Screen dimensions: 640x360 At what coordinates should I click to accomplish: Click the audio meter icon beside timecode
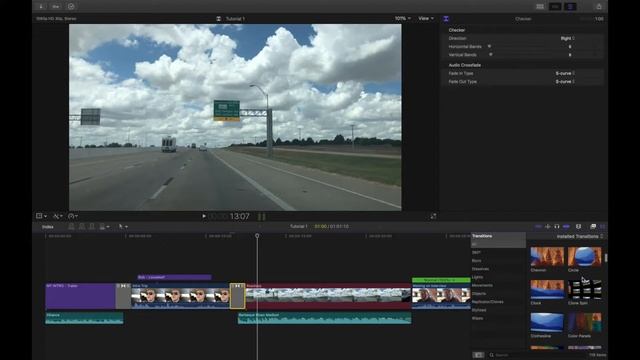tap(262, 217)
